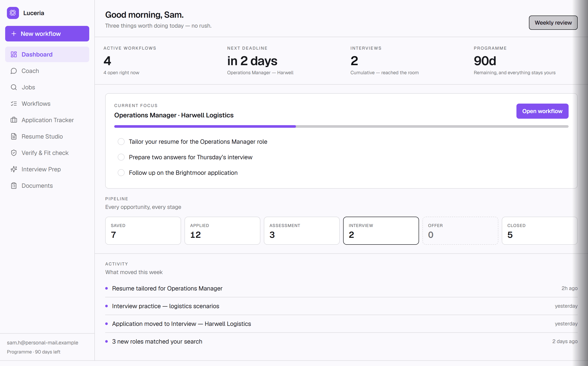The height and width of the screenshot is (366, 588).
Task: Click the sam.h@personal-mail.example account email
Action: click(x=42, y=342)
